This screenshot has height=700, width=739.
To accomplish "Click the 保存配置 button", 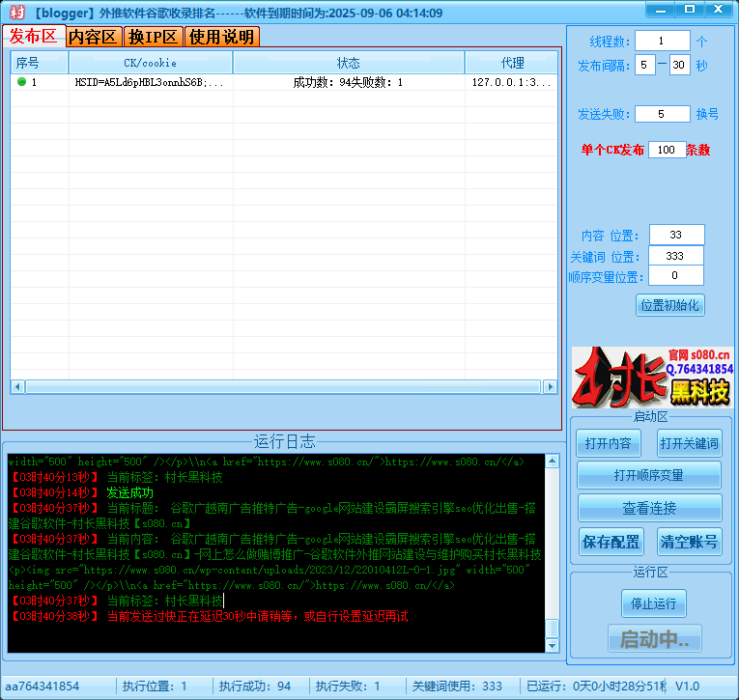I will [x=611, y=542].
